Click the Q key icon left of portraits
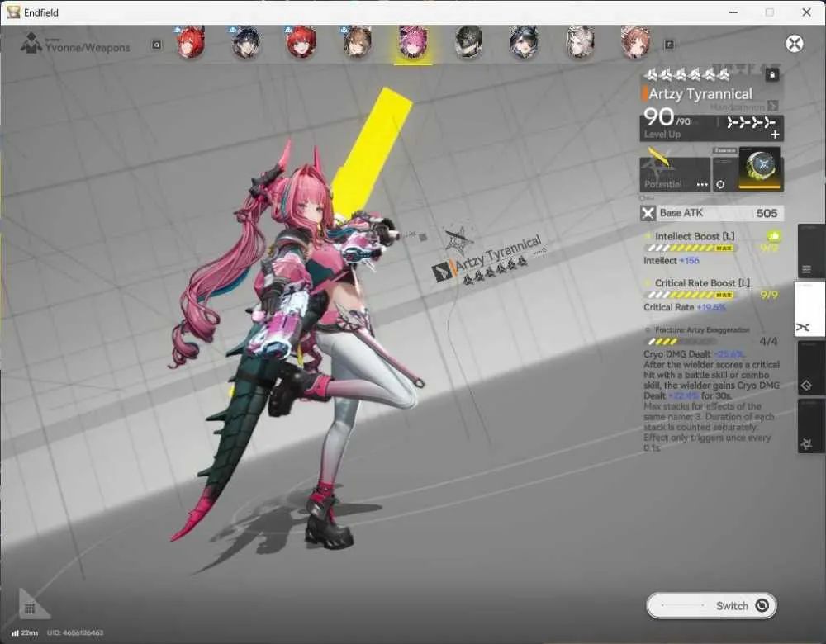Viewport: 826px width, 644px height. [156, 45]
